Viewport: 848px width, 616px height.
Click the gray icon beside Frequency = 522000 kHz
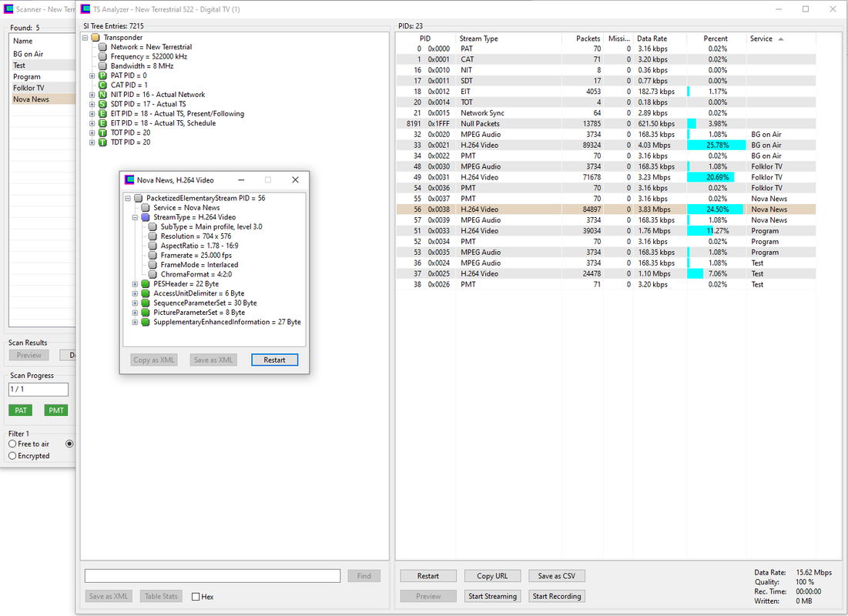pos(102,57)
